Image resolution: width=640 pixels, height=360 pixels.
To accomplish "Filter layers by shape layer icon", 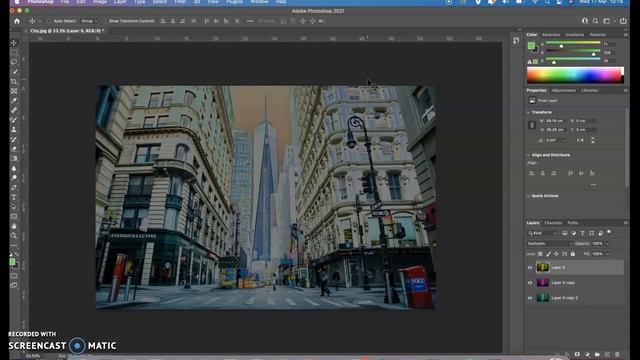I will (591, 233).
